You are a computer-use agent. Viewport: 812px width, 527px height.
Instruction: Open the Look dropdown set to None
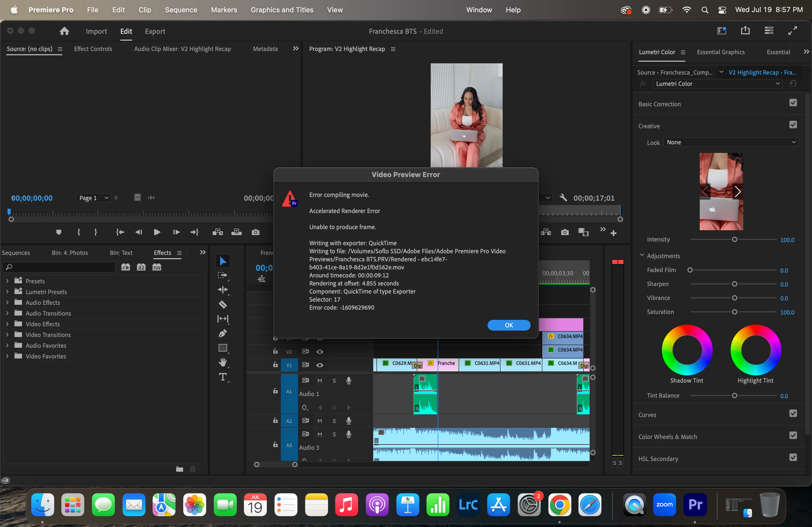[x=731, y=142]
